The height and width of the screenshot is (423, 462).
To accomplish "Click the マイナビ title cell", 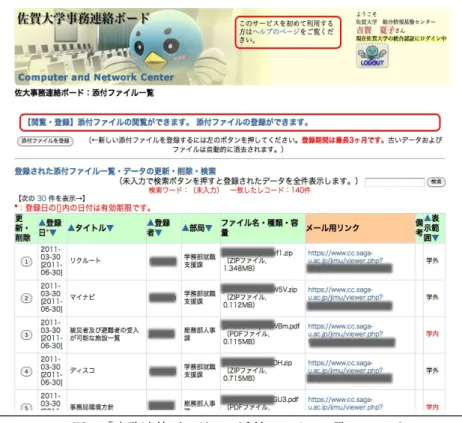I will (82, 297).
